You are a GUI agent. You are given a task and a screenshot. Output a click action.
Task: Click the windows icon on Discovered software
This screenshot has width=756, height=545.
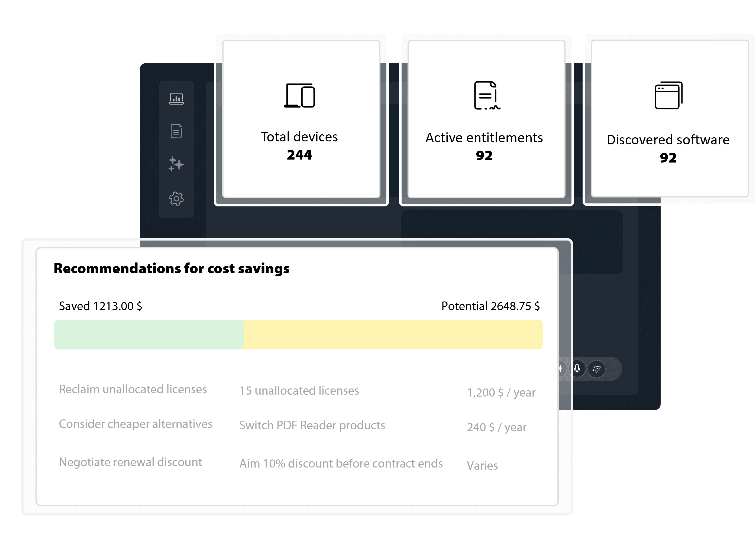click(668, 95)
